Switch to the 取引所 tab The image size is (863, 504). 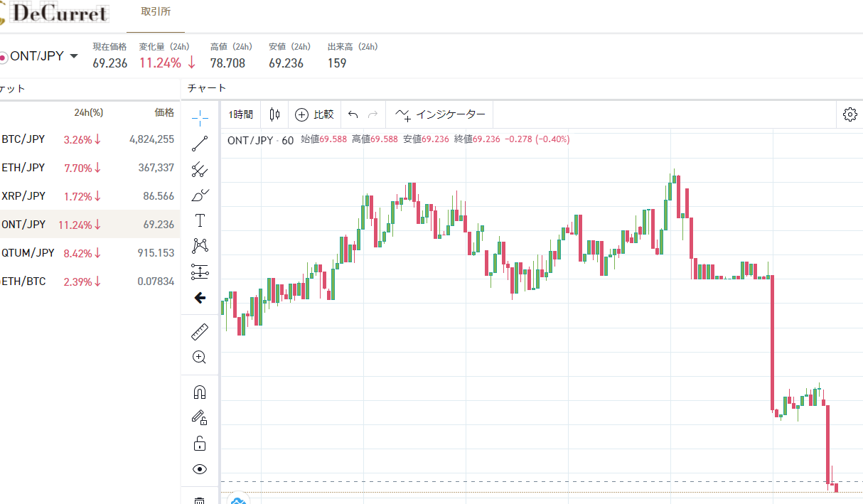point(156,12)
